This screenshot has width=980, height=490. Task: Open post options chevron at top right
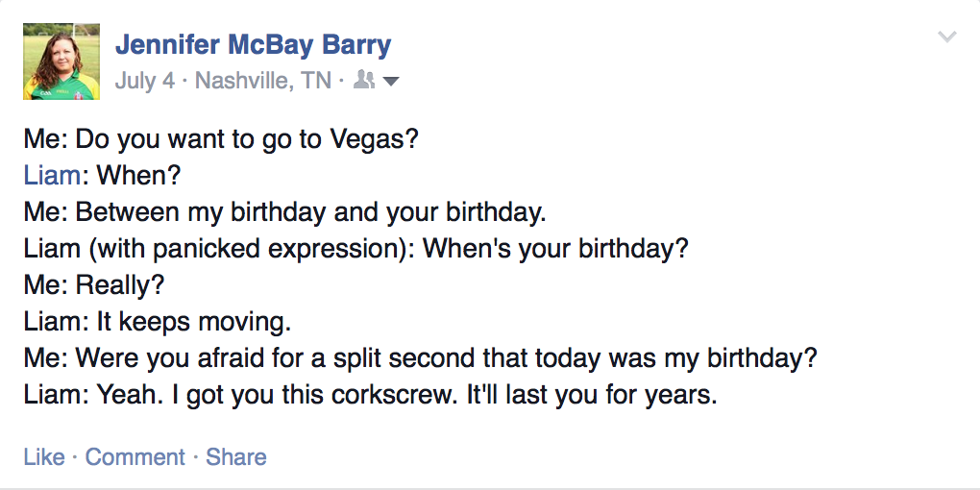tap(947, 37)
